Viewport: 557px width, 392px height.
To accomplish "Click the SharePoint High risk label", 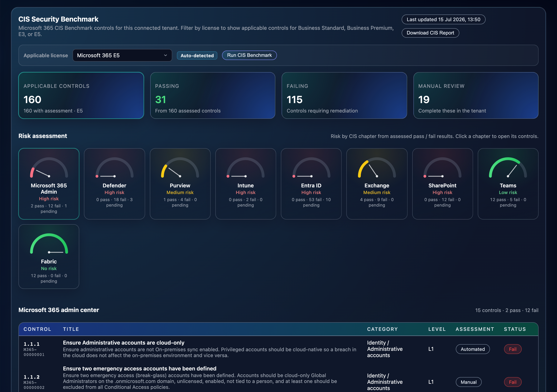I will 442,192.
